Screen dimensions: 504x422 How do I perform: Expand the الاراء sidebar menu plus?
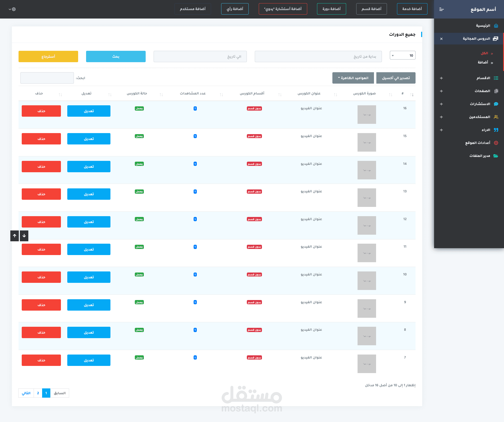(x=441, y=130)
